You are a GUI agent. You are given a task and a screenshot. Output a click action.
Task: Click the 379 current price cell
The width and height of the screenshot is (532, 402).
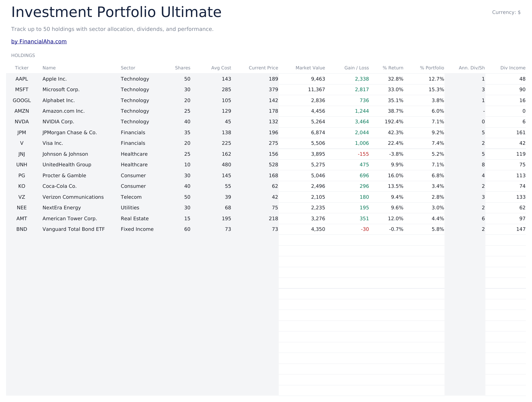[x=273, y=90]
